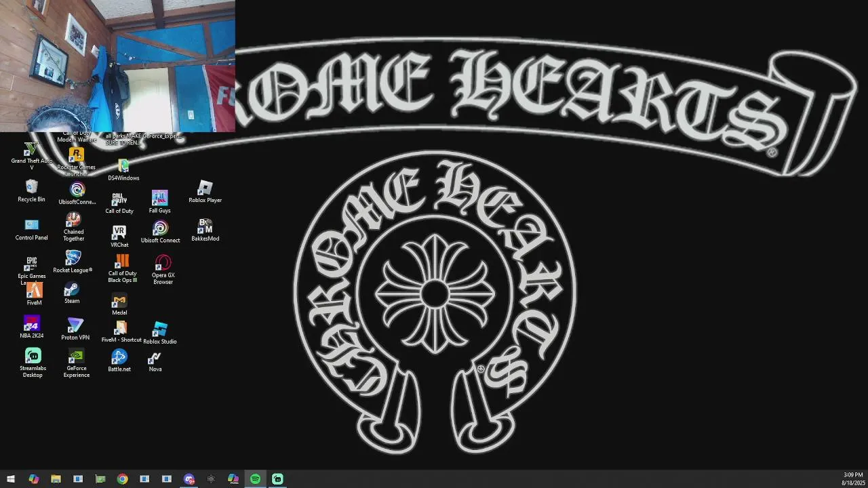The width and height of the screenshot is (868, 488).
Task: Select the Opera GX Browser shortcut
Action: pos(163,270)
